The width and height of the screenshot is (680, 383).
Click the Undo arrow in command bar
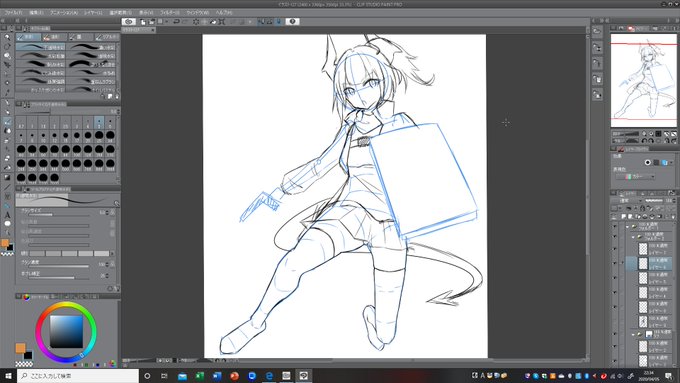(x=177, y=22)
